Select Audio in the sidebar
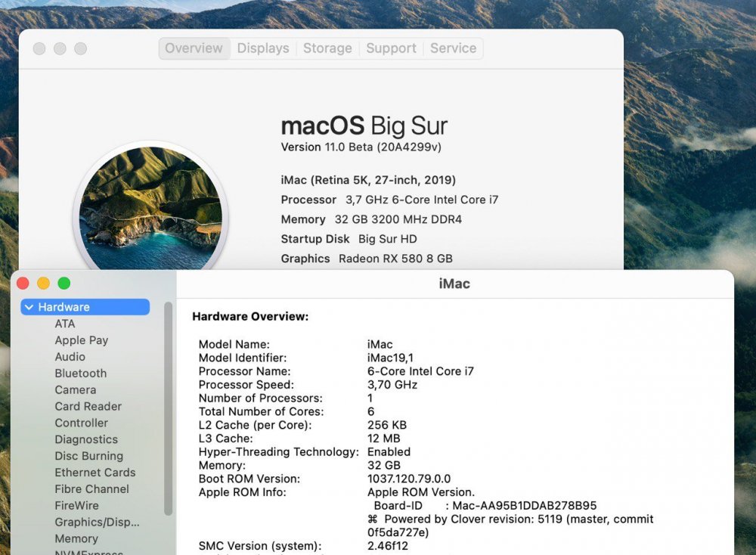This screenshot has width=756, height=555. 70,357
